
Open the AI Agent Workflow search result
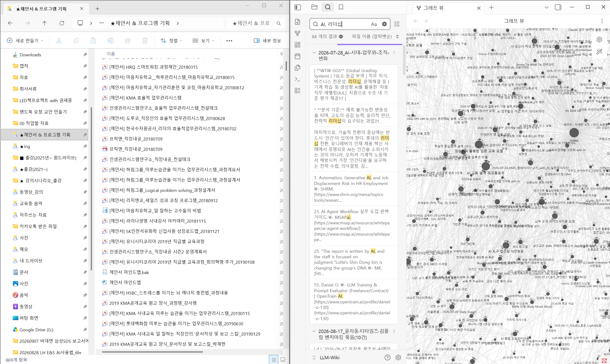(x=353, y=225)
